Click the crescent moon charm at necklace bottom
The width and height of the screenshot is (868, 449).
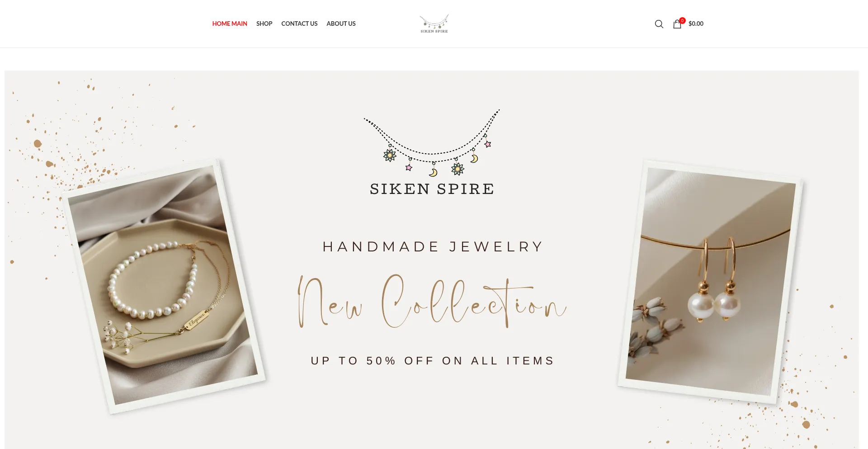(433, 172)
